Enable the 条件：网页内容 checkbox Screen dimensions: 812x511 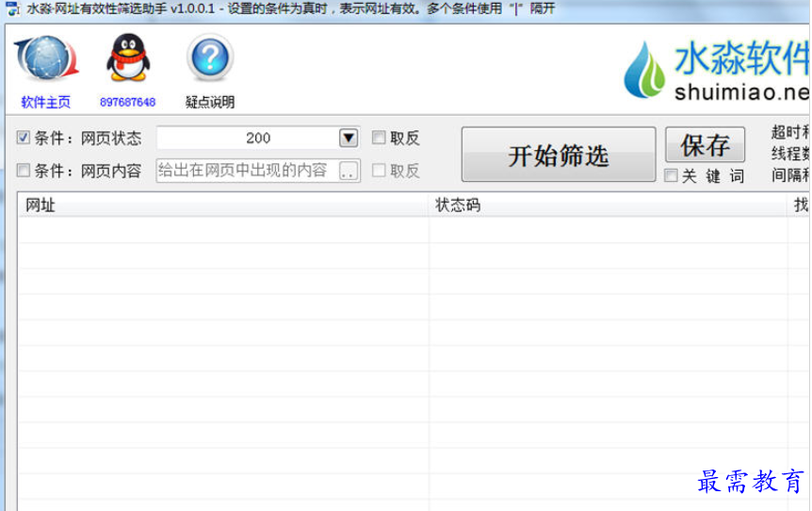tap(24, 170)
